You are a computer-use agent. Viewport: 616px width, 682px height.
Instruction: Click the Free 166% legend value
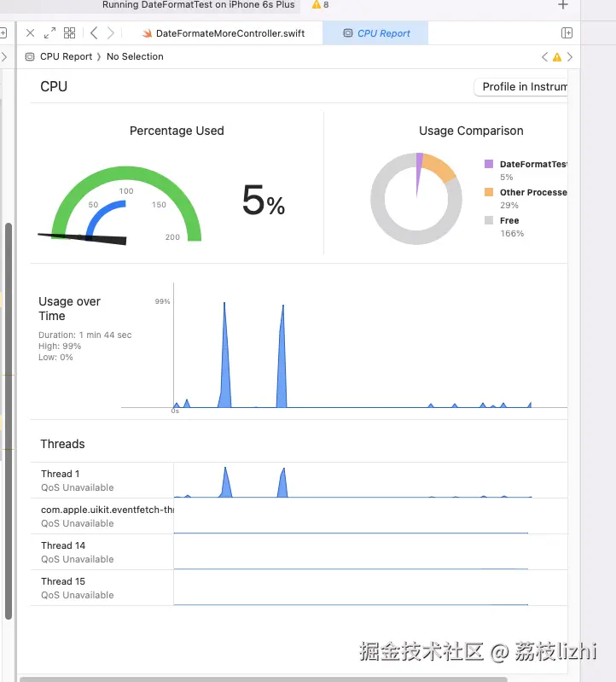click(512, 234)
